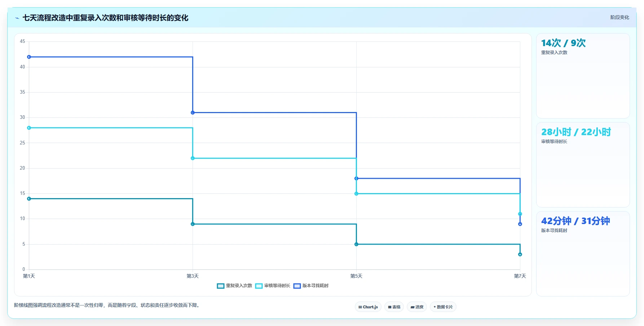Click the 表格 chip
Image resolution: width=644 pixels, height=326 pixels.
(394, 307)
